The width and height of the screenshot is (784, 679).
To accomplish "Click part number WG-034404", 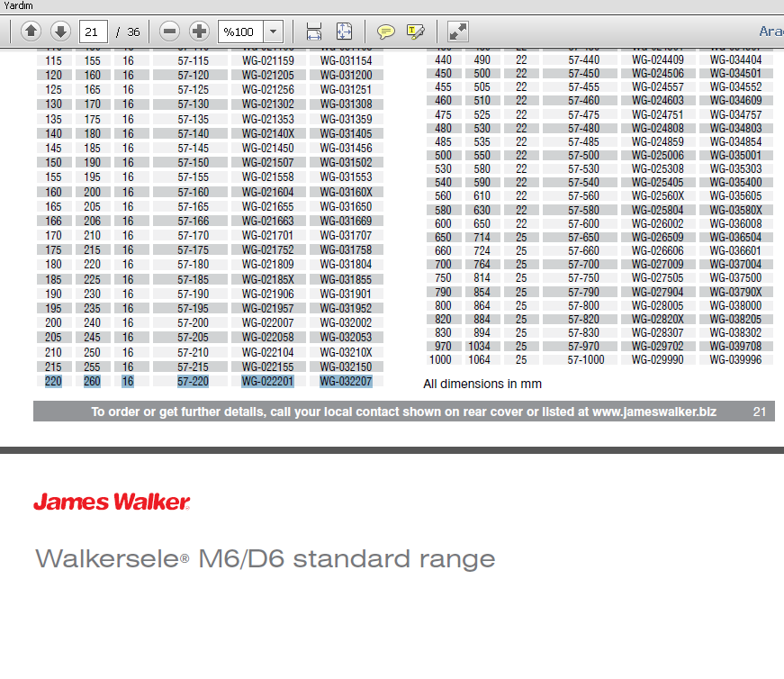I will coord(735,59).
